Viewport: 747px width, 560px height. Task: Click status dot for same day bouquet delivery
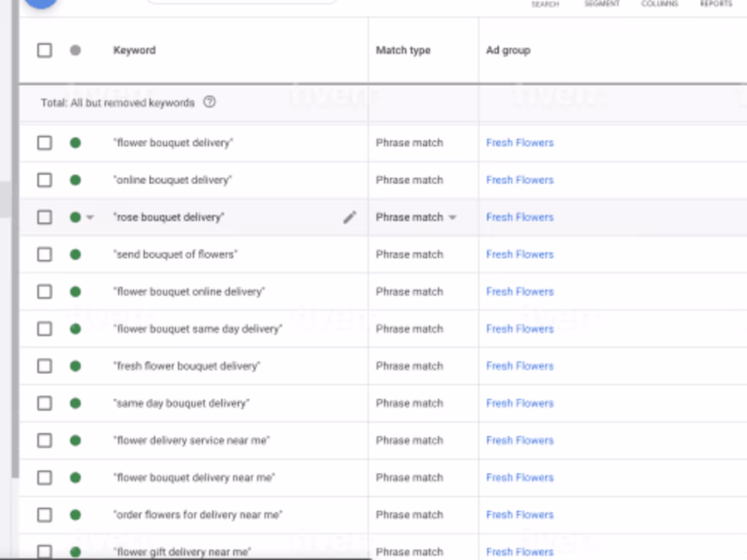[x=75, y=403]
